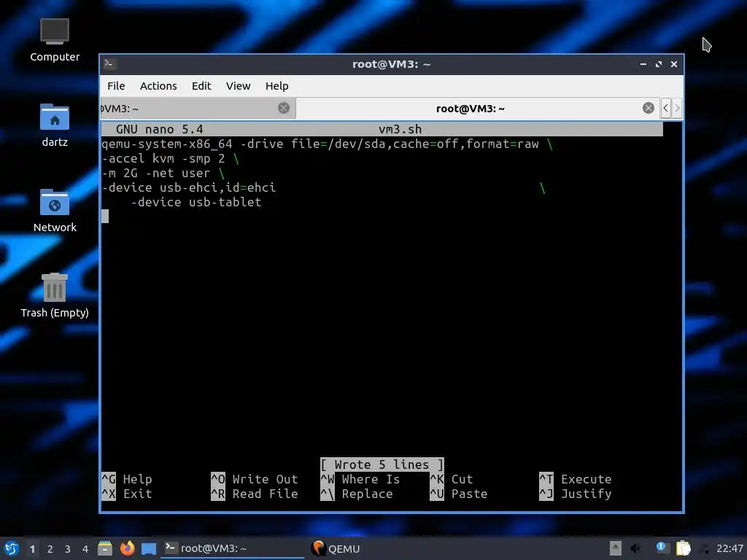The height and width of the screenshot is (560, 747).
Task: Activate the root@VM3 taskbar window button
Action: click(232, 548)
